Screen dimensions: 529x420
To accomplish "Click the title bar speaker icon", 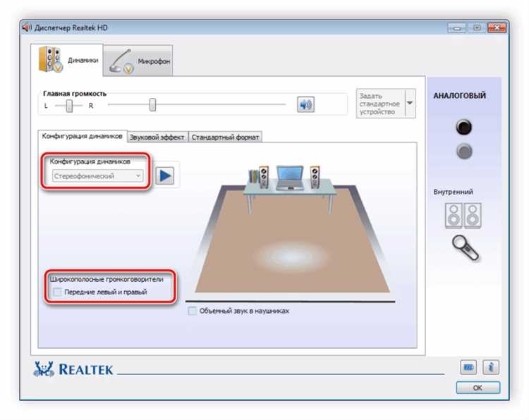I will (x=27, y=27).
